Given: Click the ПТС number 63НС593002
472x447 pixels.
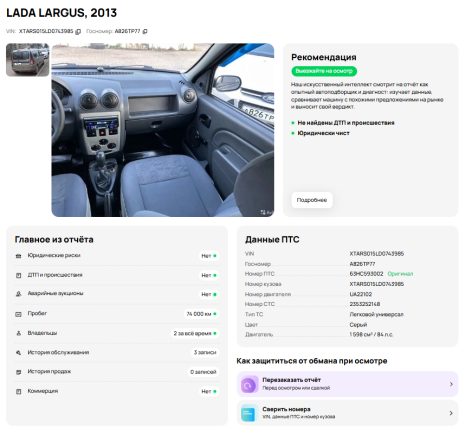Looking at the screenshot, I should pos(366,274).
